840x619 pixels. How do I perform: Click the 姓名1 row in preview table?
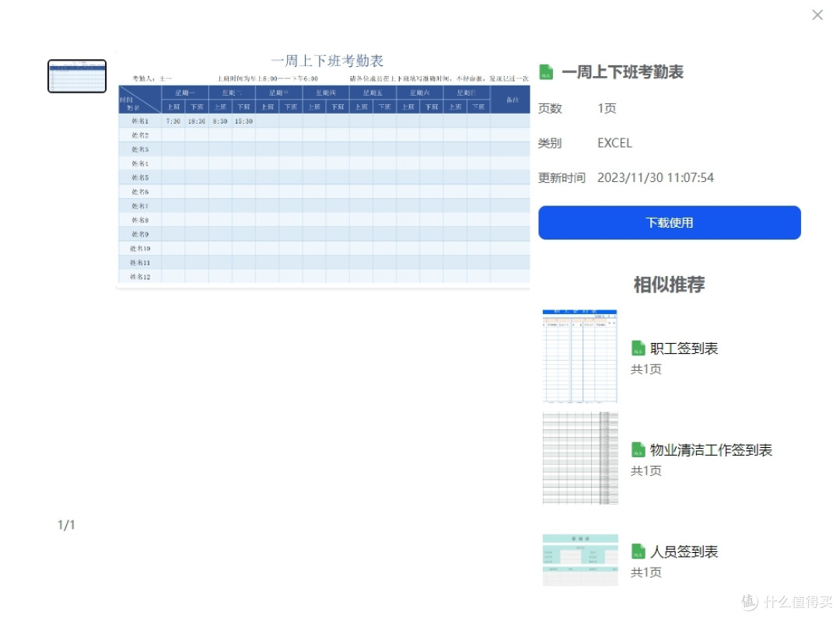click(324, 121)
